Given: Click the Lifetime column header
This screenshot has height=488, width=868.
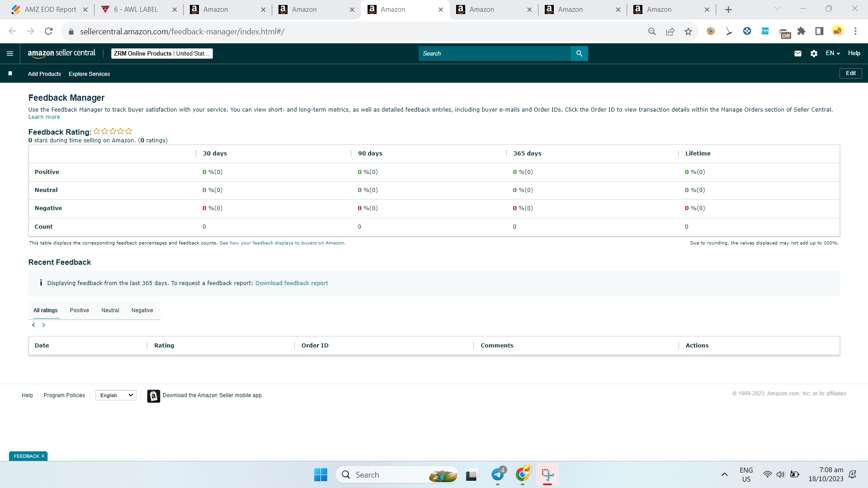Looking at the screenshot, I should [698, 154].
